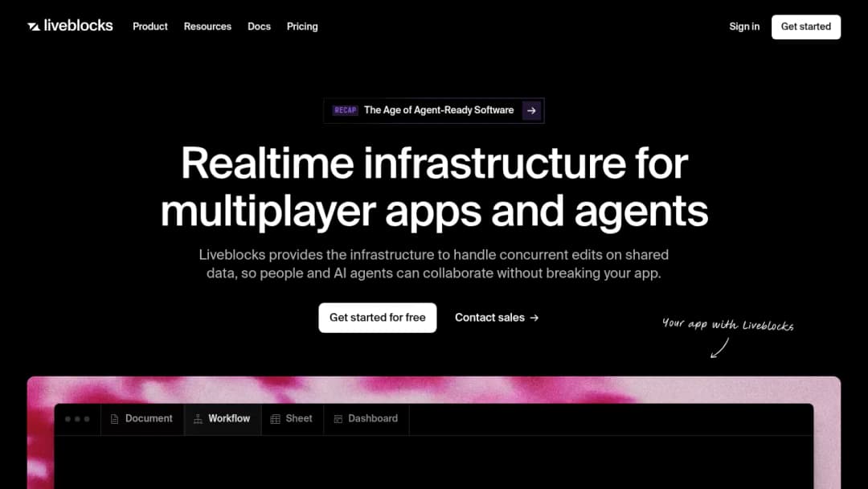Click the RECAP badge
This screenshot has height=489, width=868.
pos(345,110)
